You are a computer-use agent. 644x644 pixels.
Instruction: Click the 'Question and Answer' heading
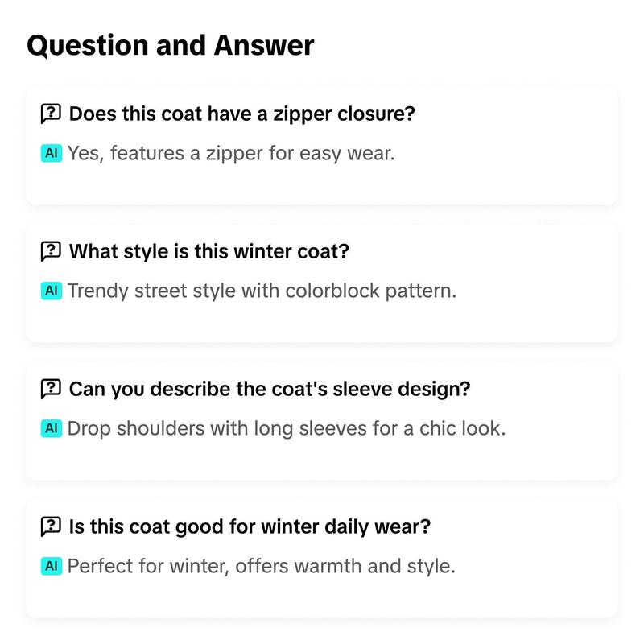(x=171, y=45)
